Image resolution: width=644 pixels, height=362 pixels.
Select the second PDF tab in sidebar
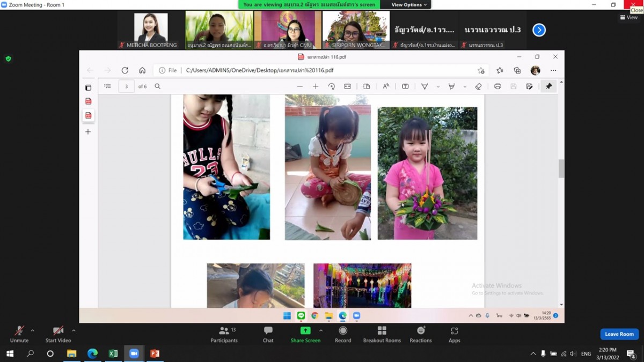tap(88, 115)
